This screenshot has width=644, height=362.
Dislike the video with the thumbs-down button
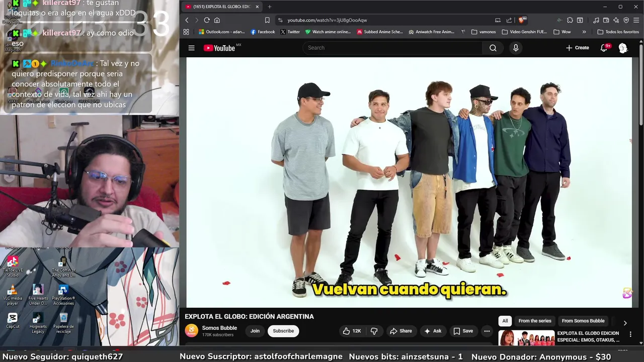coord(374,331)
